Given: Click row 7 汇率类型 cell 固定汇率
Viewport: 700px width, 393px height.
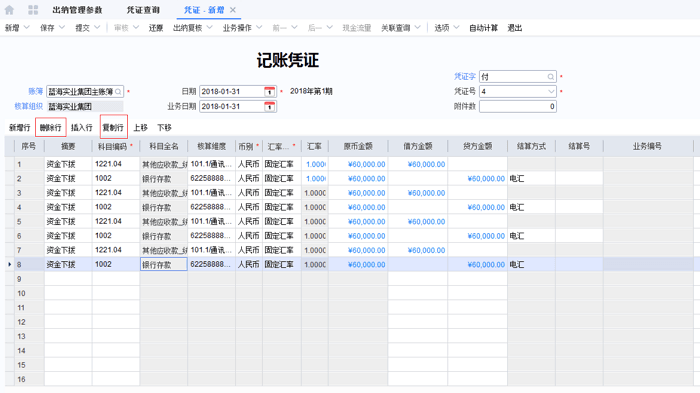Looking at the screenshot, I should (x=282, y=250).
